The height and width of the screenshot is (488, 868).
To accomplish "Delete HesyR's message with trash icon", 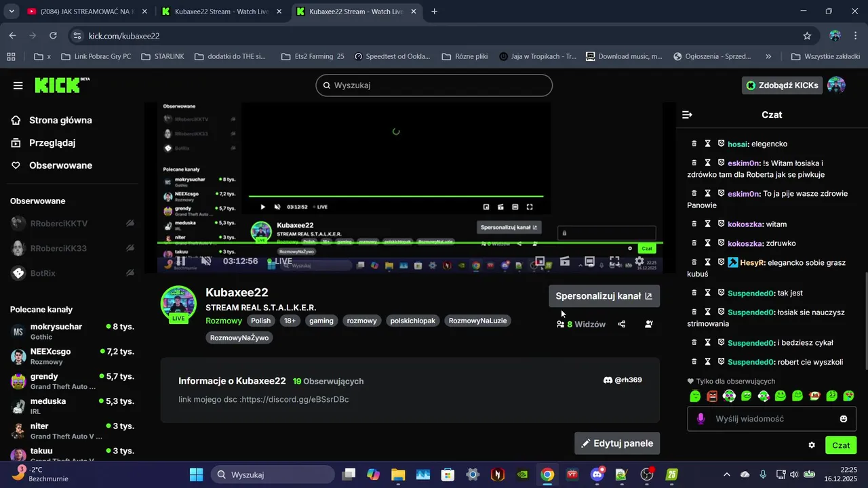I will click(694, 262).
